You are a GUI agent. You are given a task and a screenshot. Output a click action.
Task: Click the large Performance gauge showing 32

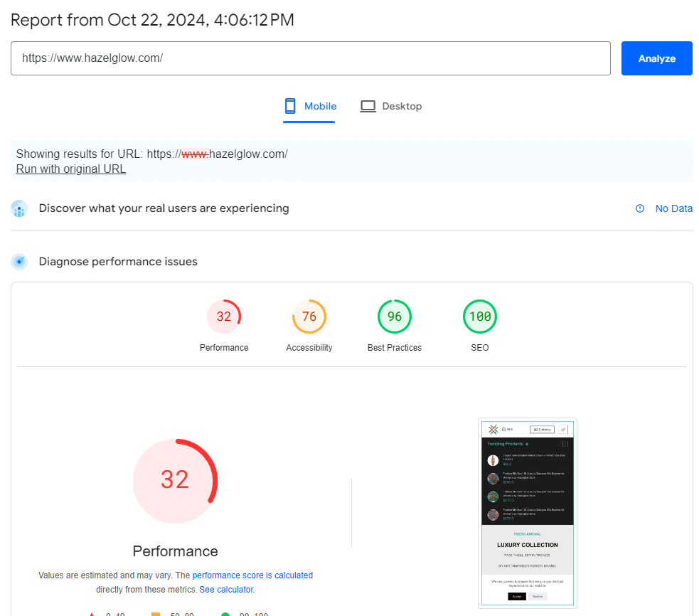175,481
